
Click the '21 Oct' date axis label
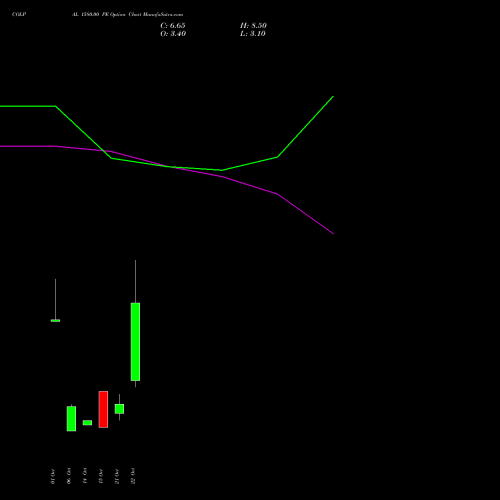pos(117,477)
